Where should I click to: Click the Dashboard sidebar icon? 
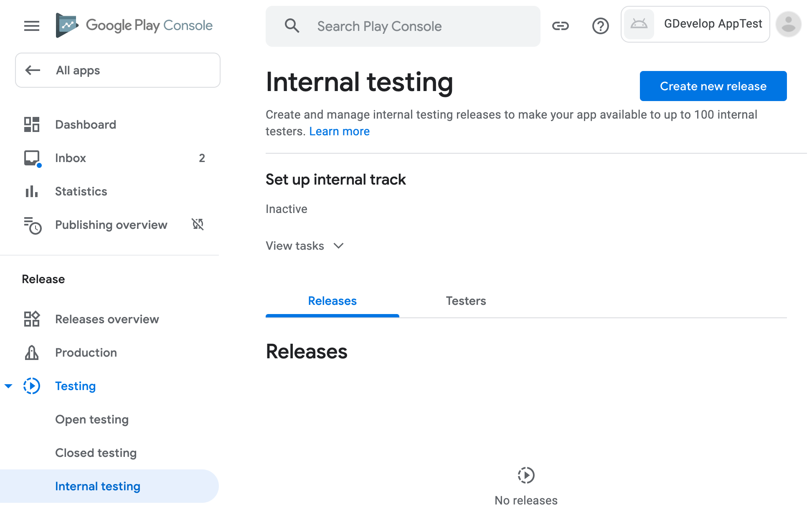(x=32, y=124)
